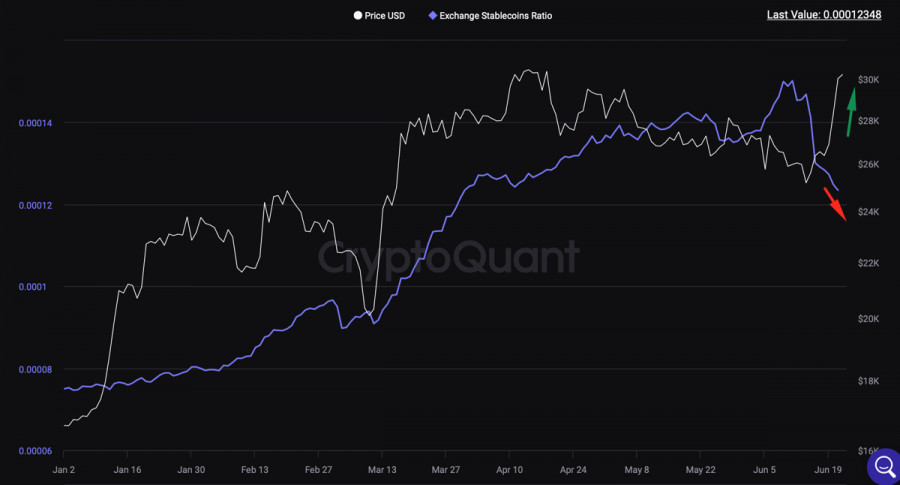Click the 0.00006 ratio axis label

pyautogui.click(x=36, y=451)
